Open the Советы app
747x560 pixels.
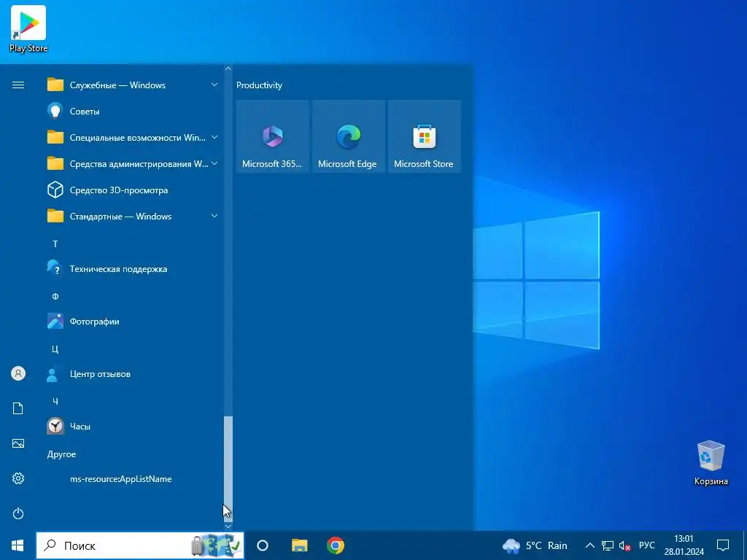tap(133, 112)
